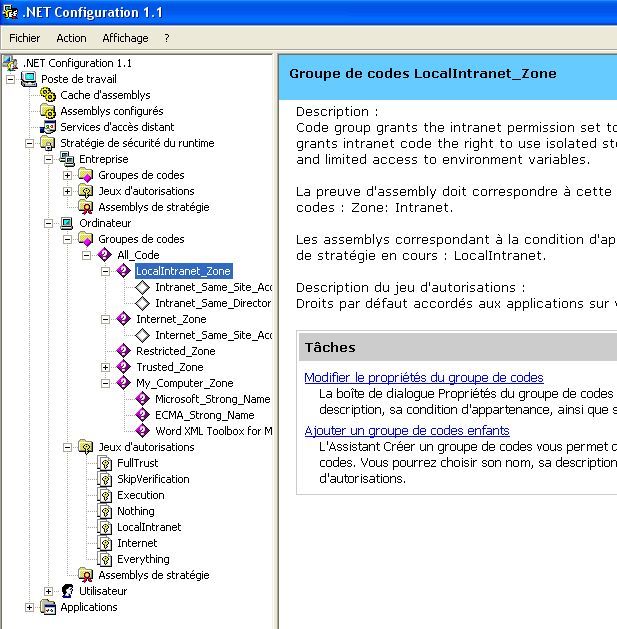Click the Applications icon in tree
The image size is (617, 629).
(x=47, y=607)
